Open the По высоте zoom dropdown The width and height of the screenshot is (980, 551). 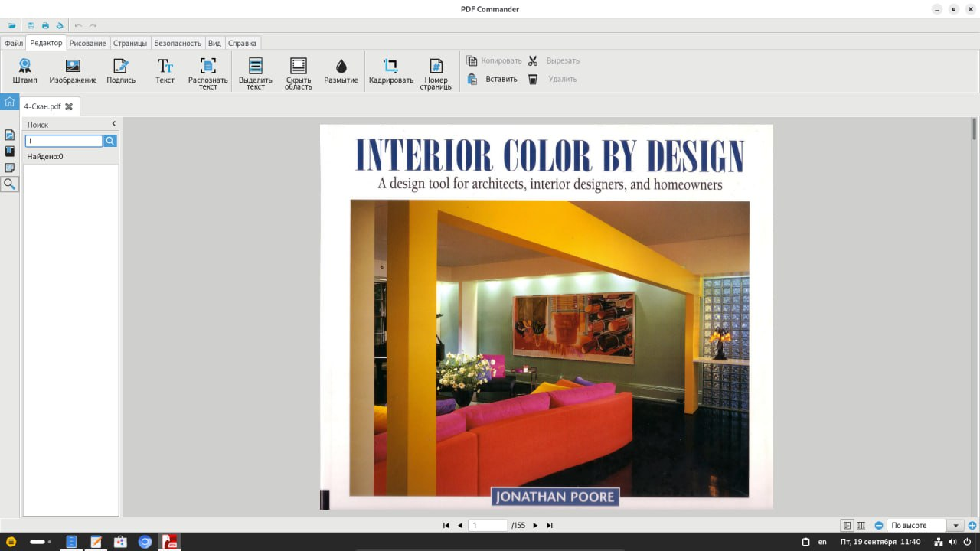tap(956, 526)
